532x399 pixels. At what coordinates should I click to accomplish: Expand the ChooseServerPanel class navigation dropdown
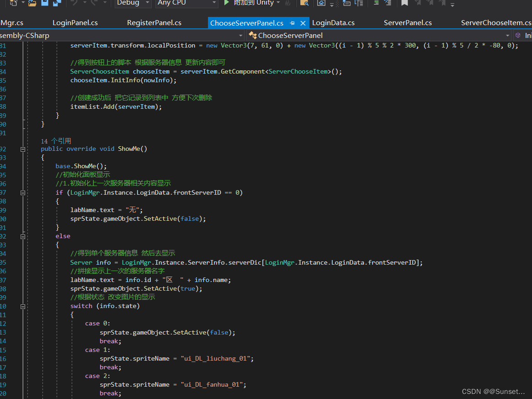pyautogui.click(x=507, y=36)
